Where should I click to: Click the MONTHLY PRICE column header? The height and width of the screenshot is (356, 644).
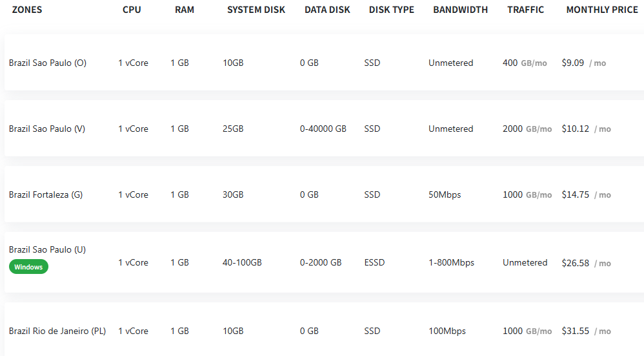tap(602, 10)
